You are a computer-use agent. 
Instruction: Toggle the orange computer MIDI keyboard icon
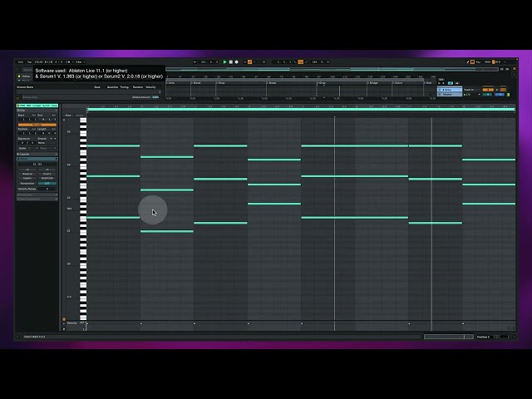pyautogui.click(x=472, y=62)
